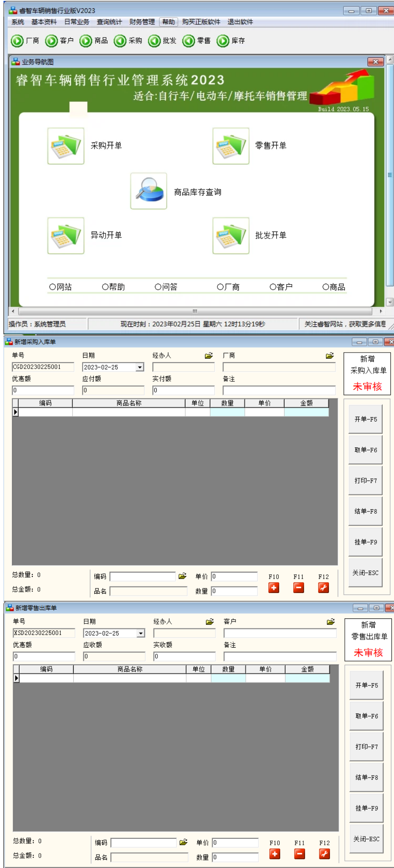Select the 帮助 option in navigation panel
This screenshot has width=394, height=868.
(x=113, y=287)
